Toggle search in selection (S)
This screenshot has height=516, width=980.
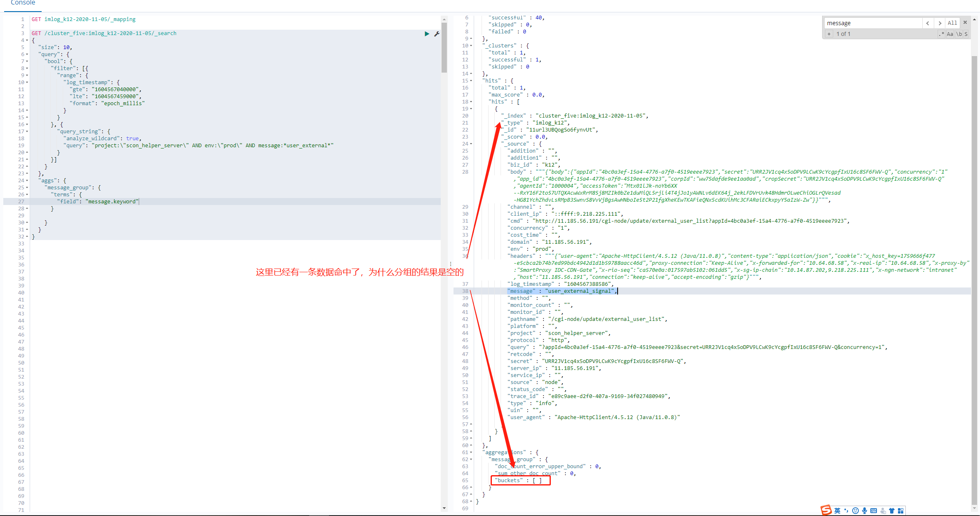[x=966, y=34]
